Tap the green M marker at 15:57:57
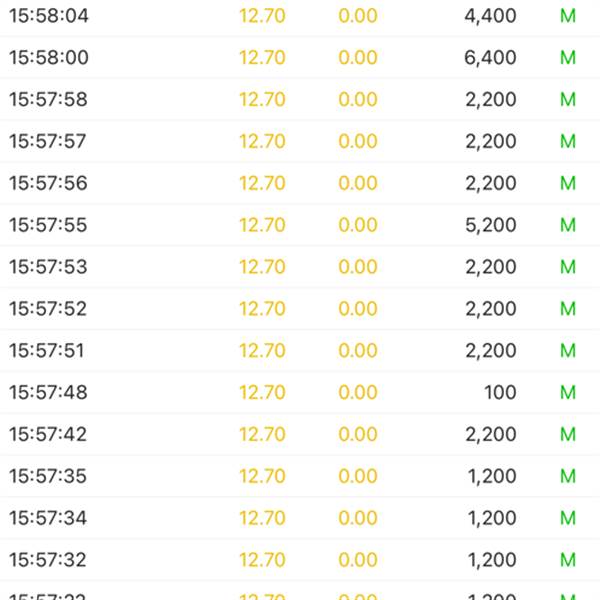The height and width of the screenshot is (600, 600). coord(568,142)
